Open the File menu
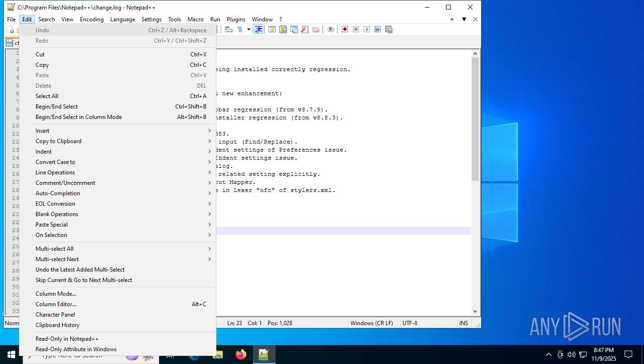Viewport: 644px width, 364px height. (x=11, y=19)
